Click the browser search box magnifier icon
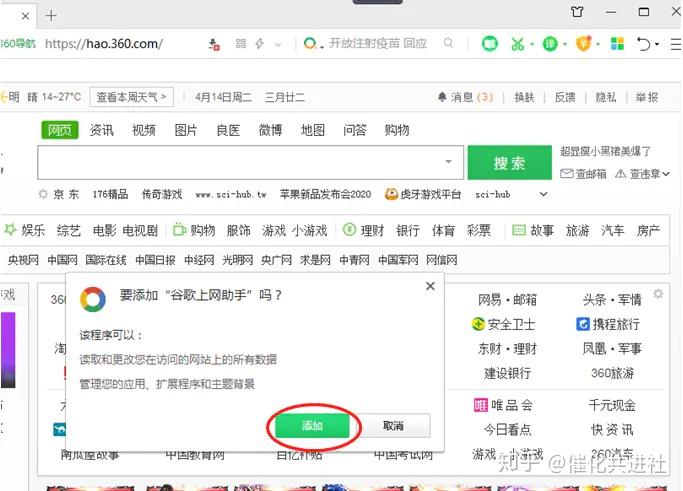 (448, 43)
